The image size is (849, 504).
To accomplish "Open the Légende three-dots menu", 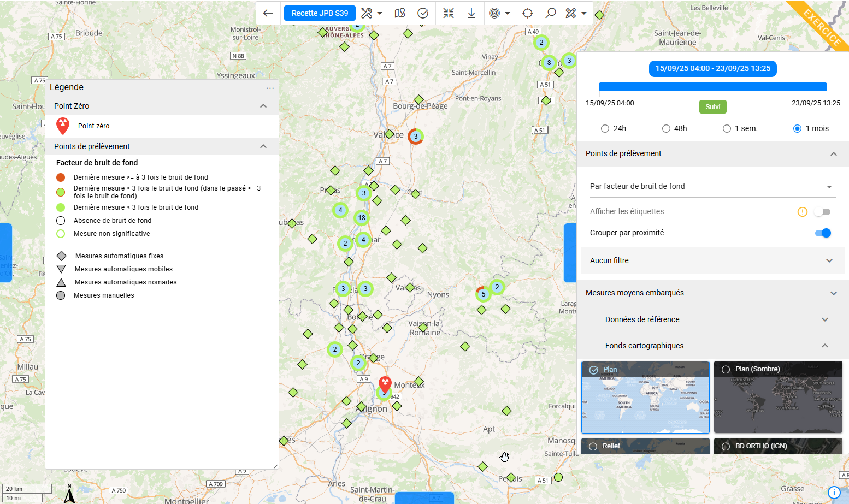I will point(270,88).
